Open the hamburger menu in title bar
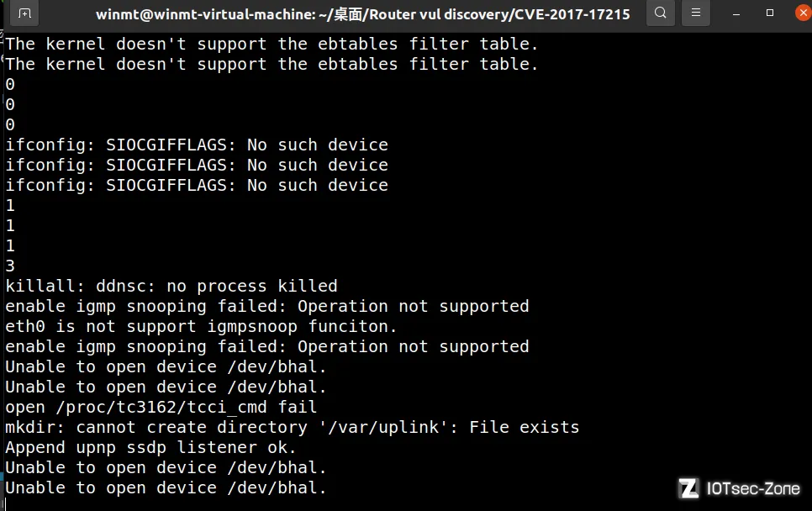Viewport: 812px width, 511px height. [x=695, y=13]
